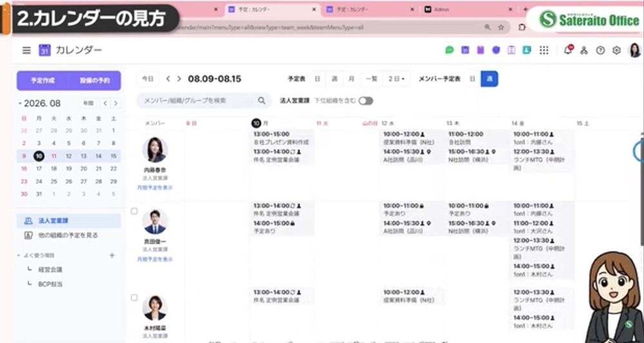Go to next week arrow

(x=179, y=79)
